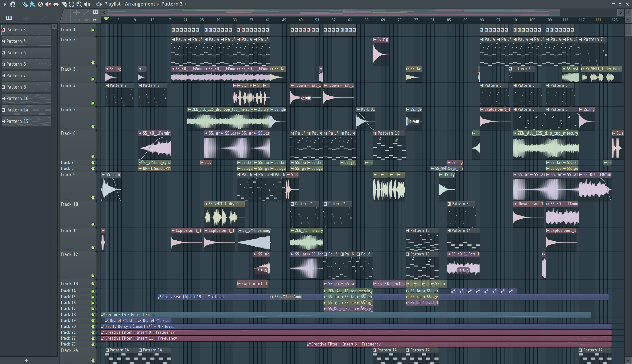Add new pattern with picker plus button
The image size is (632, 364).
point(26,360)
